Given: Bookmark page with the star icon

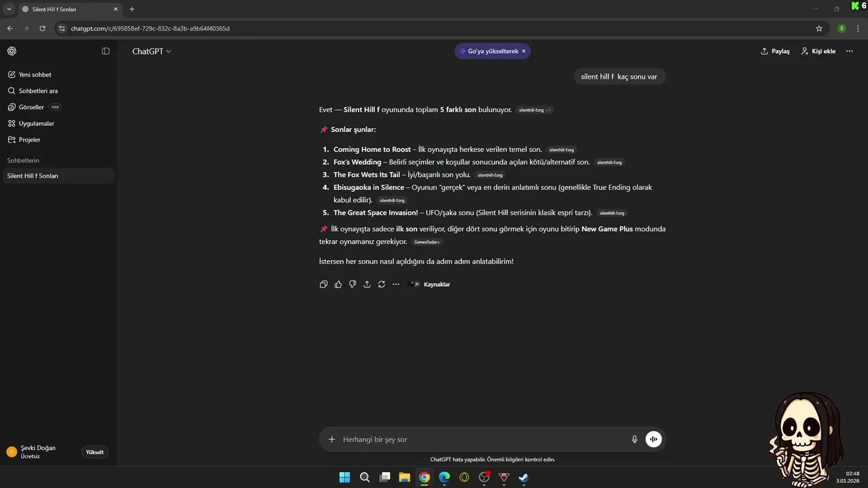Looking at the screenshot, I should (818, 28).
